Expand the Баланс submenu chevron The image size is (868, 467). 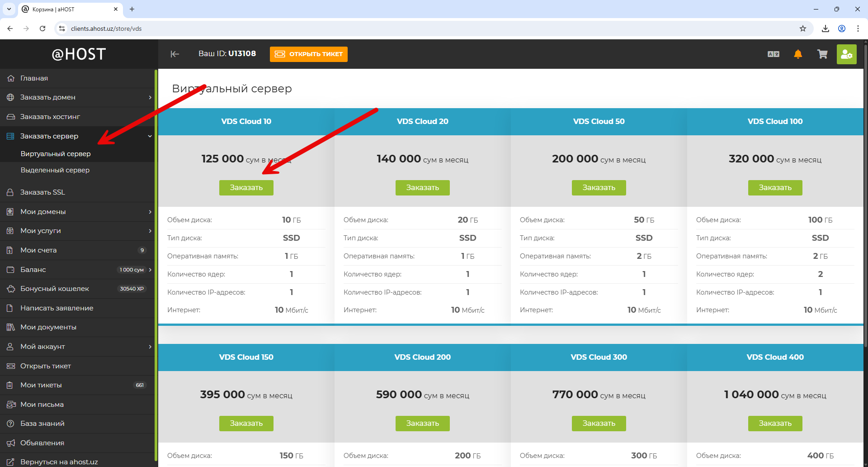(150, 270)
